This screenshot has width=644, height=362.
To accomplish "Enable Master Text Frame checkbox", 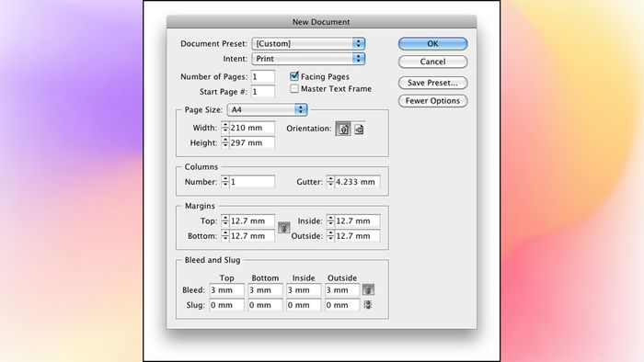I will click(x=294, y=88).
